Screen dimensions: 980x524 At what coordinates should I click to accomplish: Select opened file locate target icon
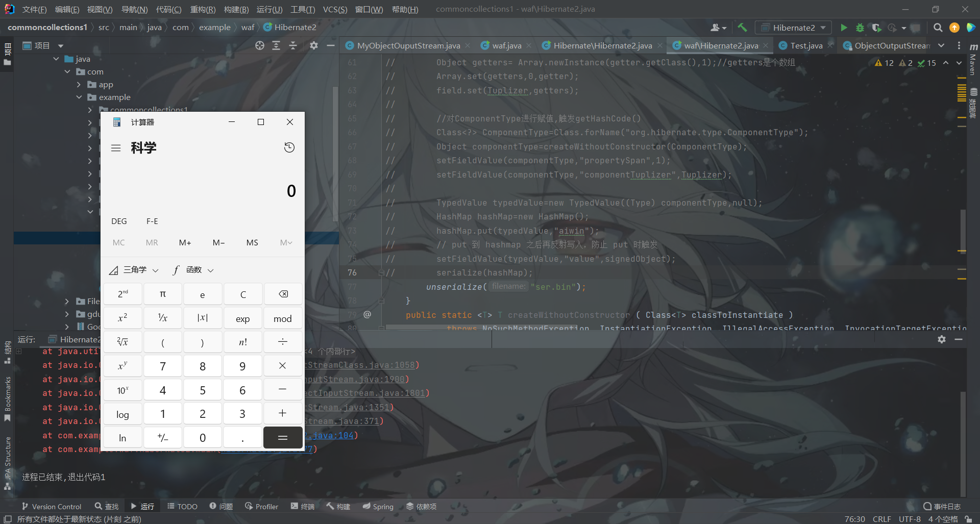point(260,45)
